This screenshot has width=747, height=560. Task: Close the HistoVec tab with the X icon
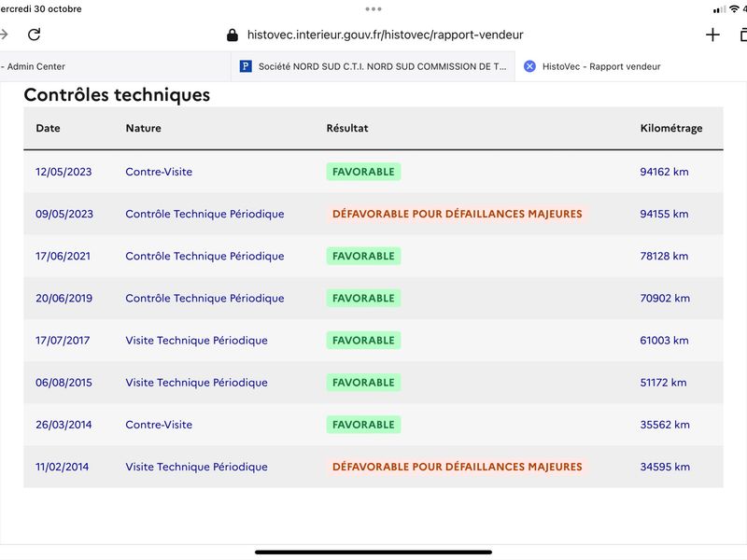pyautogui.click(x=529, y=66)
